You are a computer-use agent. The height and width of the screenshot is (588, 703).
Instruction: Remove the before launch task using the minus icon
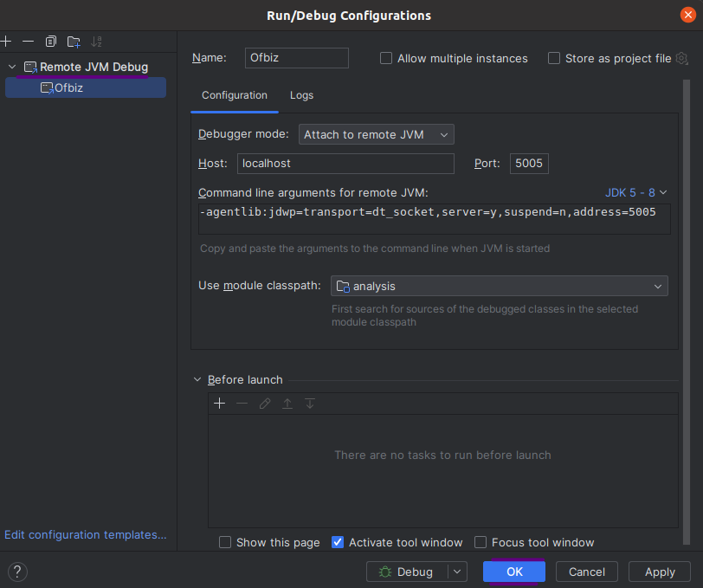(242, 404)
